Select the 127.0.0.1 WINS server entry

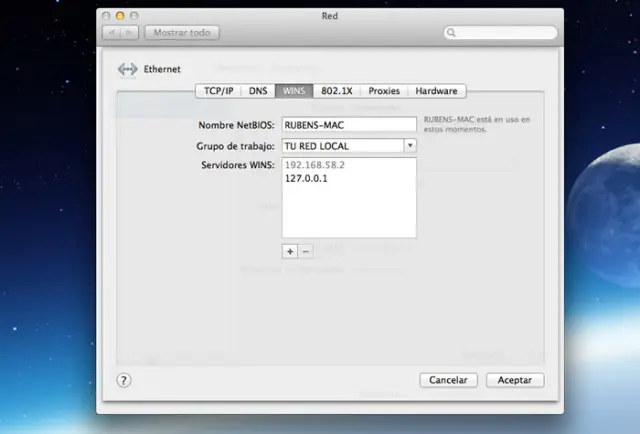coord(306,179)
